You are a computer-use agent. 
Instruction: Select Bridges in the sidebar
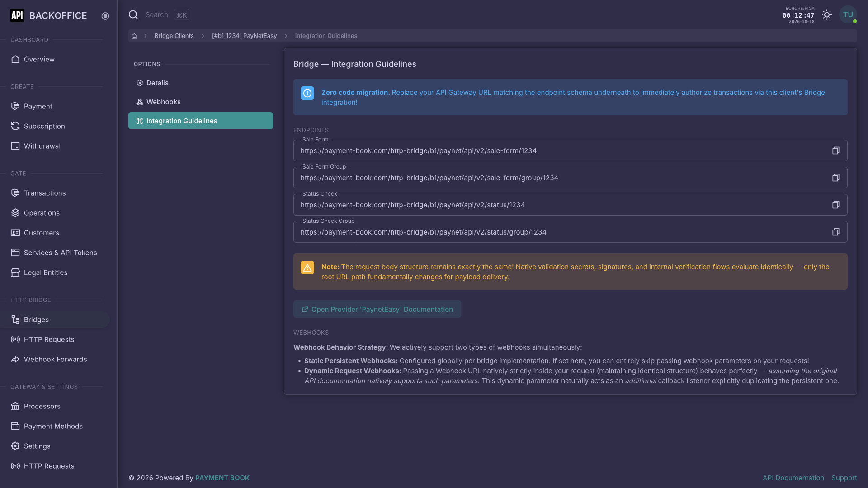(x=55, y=319)
